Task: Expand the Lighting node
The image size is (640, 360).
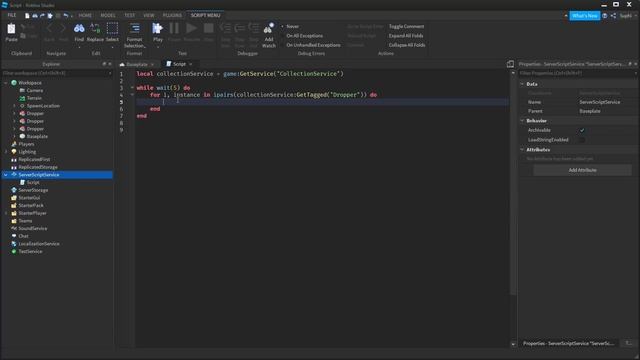Action: (6, 152)
